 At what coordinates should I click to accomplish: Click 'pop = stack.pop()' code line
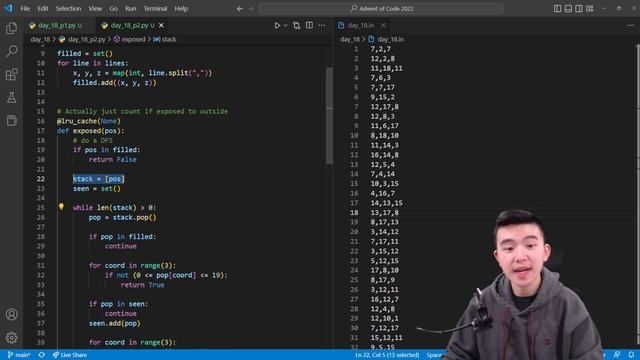[122, 217]
